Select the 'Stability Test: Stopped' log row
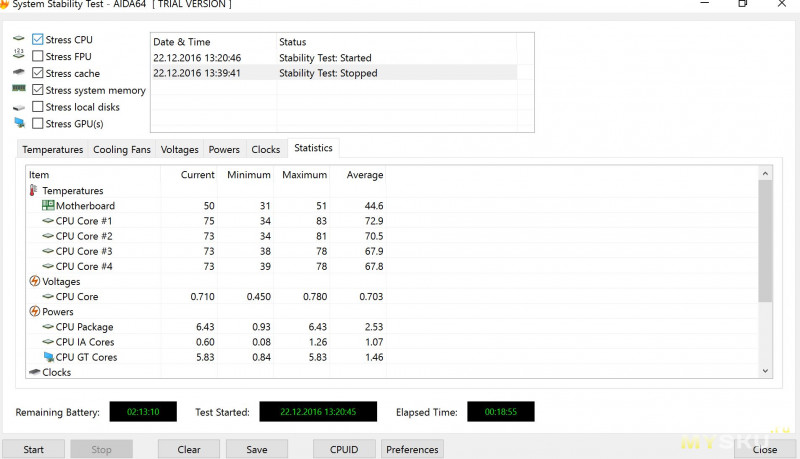800x459 pixels. [334, 73]
